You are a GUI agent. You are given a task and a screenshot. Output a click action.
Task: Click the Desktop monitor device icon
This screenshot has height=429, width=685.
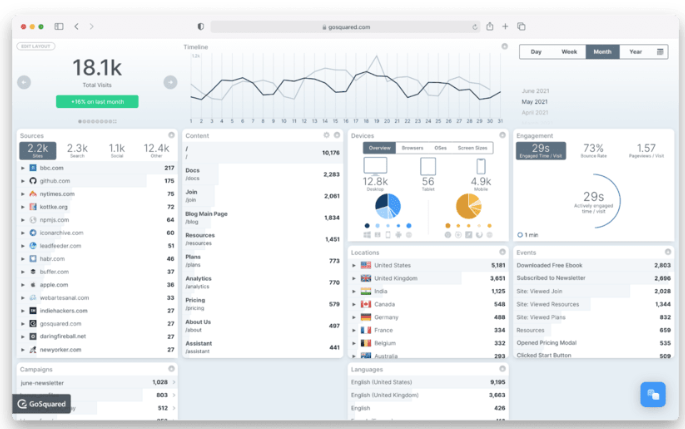(375, 166)
